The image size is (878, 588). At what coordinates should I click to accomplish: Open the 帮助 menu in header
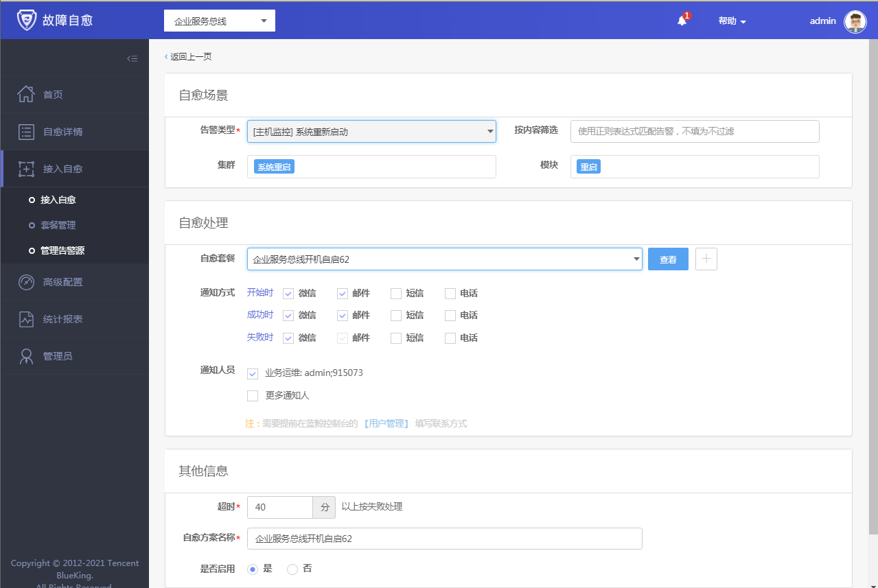tap(732, 21)
